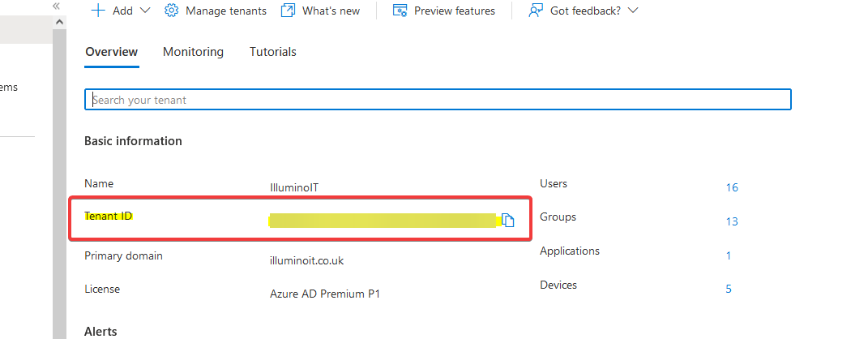Click the Tenant ID label
Viewport: 868px width, 339px height.
[x=108, y=216]
